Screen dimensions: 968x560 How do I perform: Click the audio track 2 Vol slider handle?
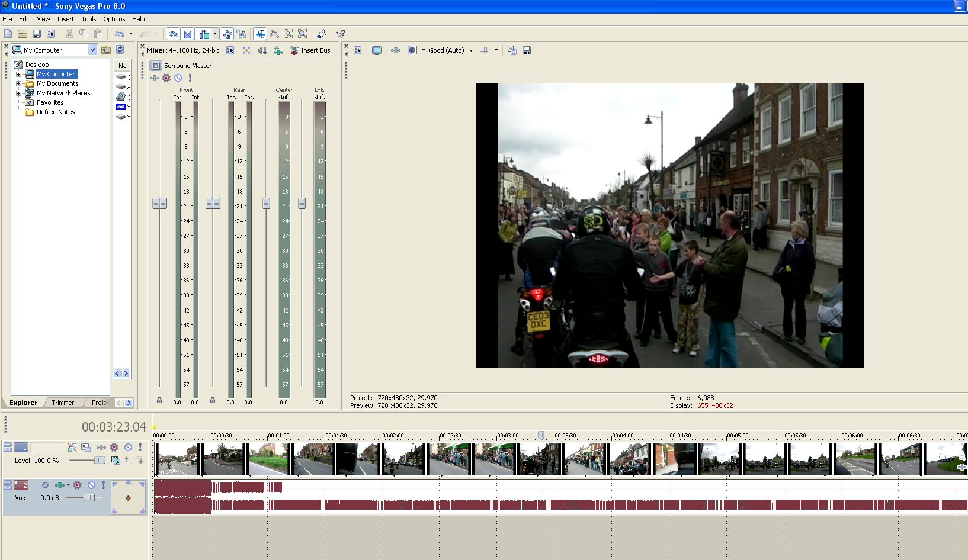[x=89, y=498]
